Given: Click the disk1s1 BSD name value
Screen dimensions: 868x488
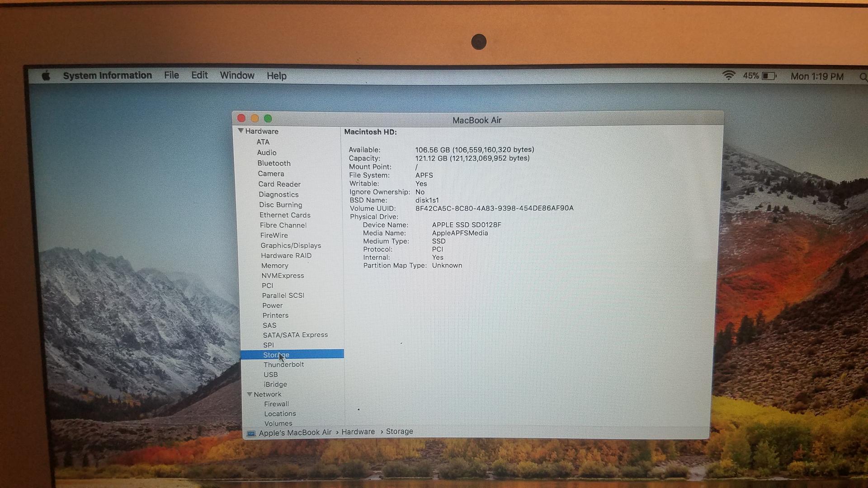Looking at the screenshot, I should [427, 200].
